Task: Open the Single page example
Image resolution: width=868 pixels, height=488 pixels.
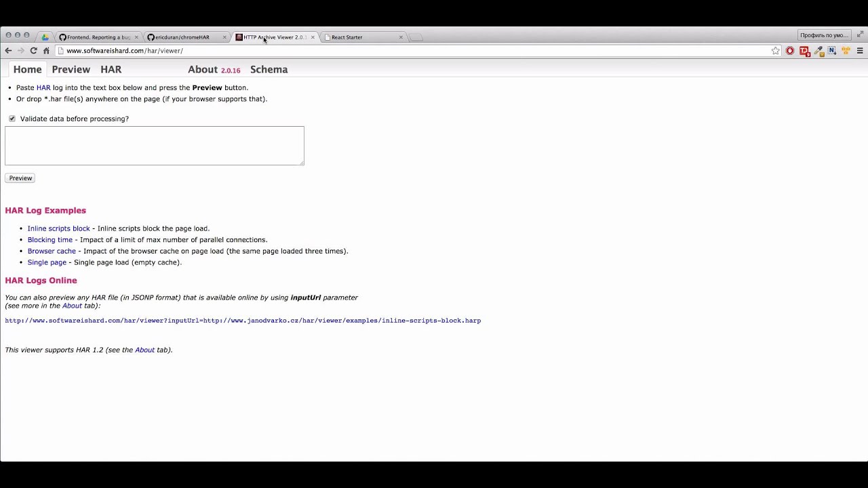Action: (47, 262)
